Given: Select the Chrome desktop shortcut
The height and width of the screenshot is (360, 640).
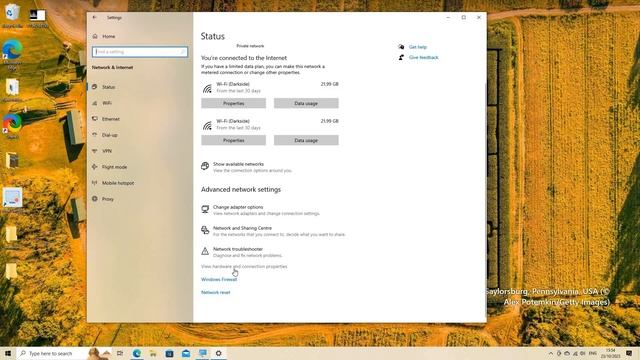Looking at the screenshot, I should click(x=12, y=126).
